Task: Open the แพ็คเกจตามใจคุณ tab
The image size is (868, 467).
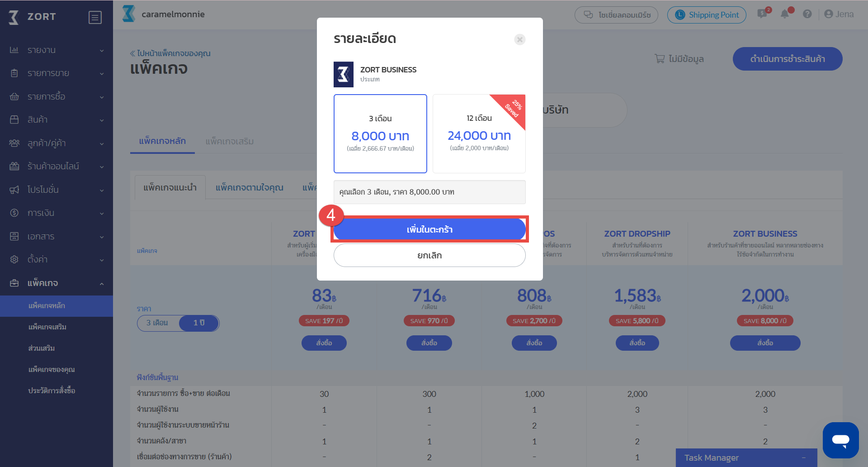Action: pyautogui.click(x=250, y=187)
